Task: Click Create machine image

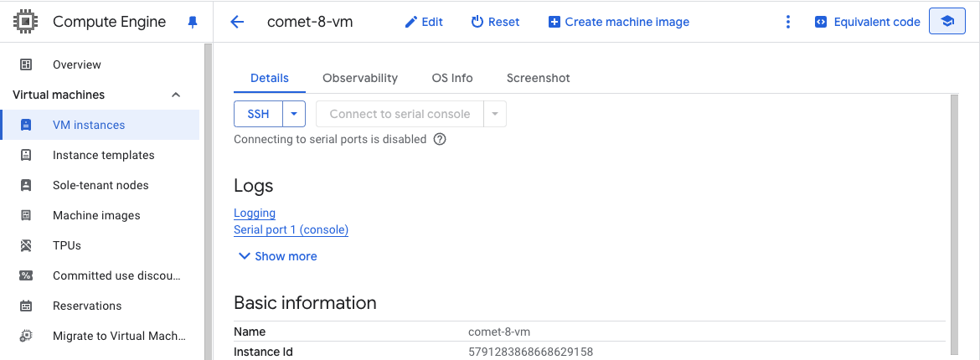Action: (x=619, y=23)
